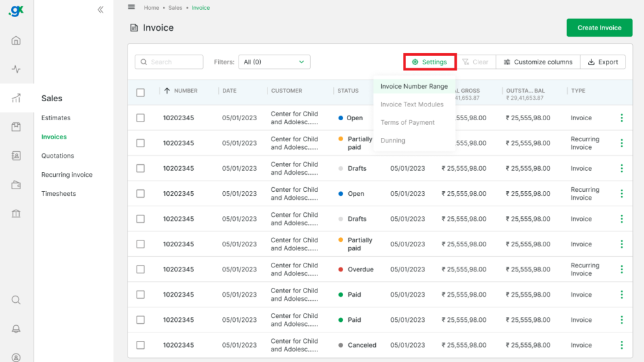Image resolution: width=644 pixels, height=362 pixels.
Task: Expand the Filters All (0) dropdown
Action: (x=275, y=62)
